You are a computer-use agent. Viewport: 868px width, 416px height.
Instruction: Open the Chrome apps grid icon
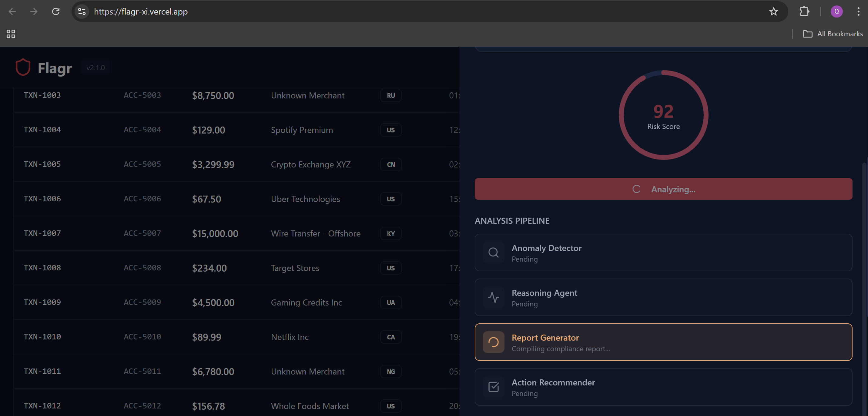[x=11, y=34]
